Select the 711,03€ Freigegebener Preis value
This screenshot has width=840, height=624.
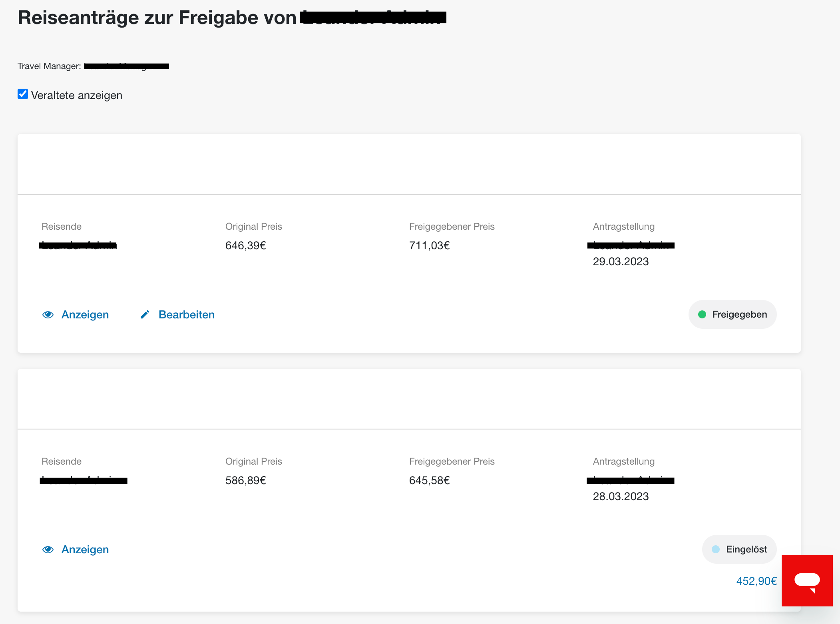coord(429,246)
